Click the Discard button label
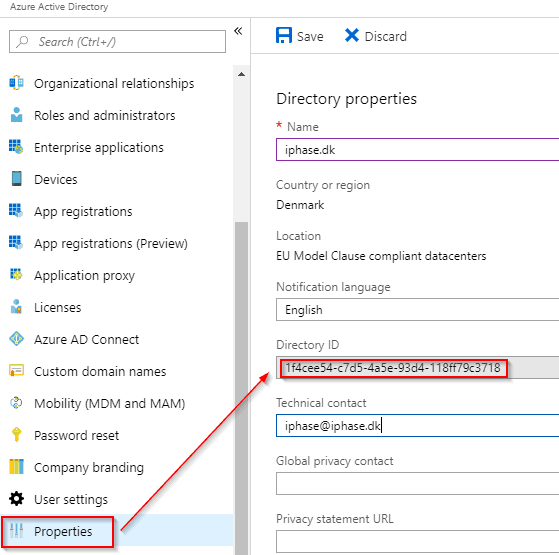 (x=386, y=36)
